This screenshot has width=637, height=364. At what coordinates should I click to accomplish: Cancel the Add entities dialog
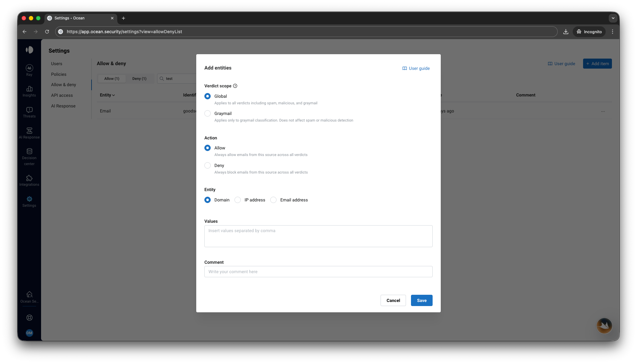click(393, 300)
